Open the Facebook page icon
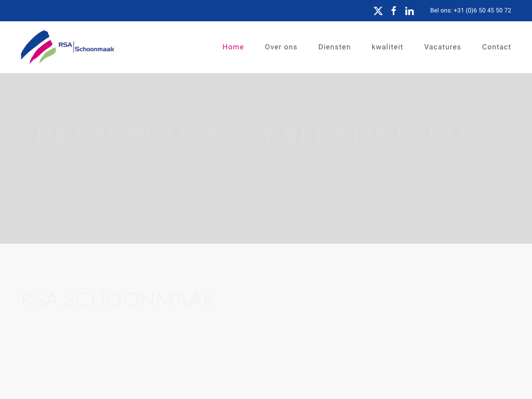 (x=394, y=11)
